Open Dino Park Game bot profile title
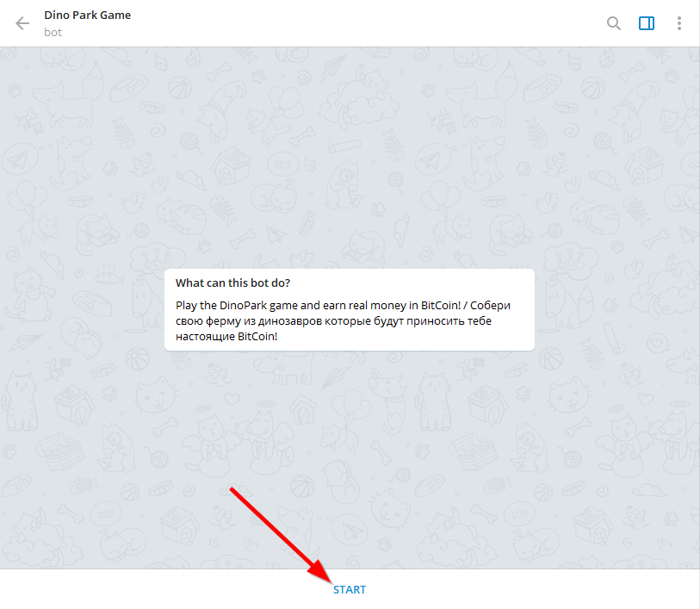The height and width of the screenshot is (609, 700). point(88,16)
